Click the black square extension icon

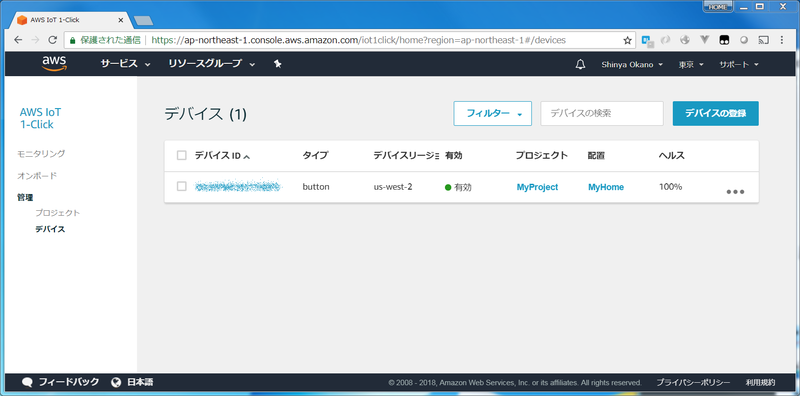tap(724, 40)
